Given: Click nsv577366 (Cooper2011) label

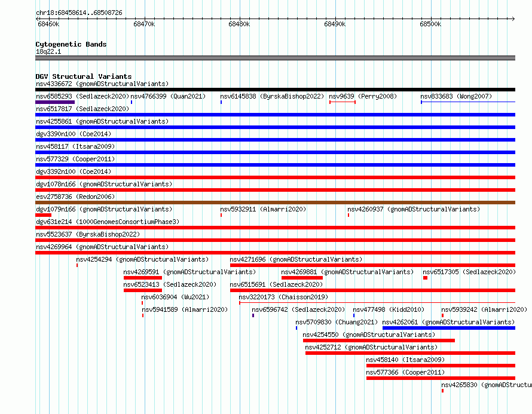Looking at the screenshot, I should [x=405, y=372].
